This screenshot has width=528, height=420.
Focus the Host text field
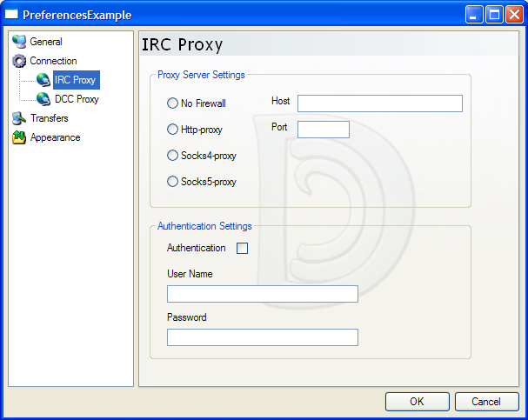click(x=379, y=103)
